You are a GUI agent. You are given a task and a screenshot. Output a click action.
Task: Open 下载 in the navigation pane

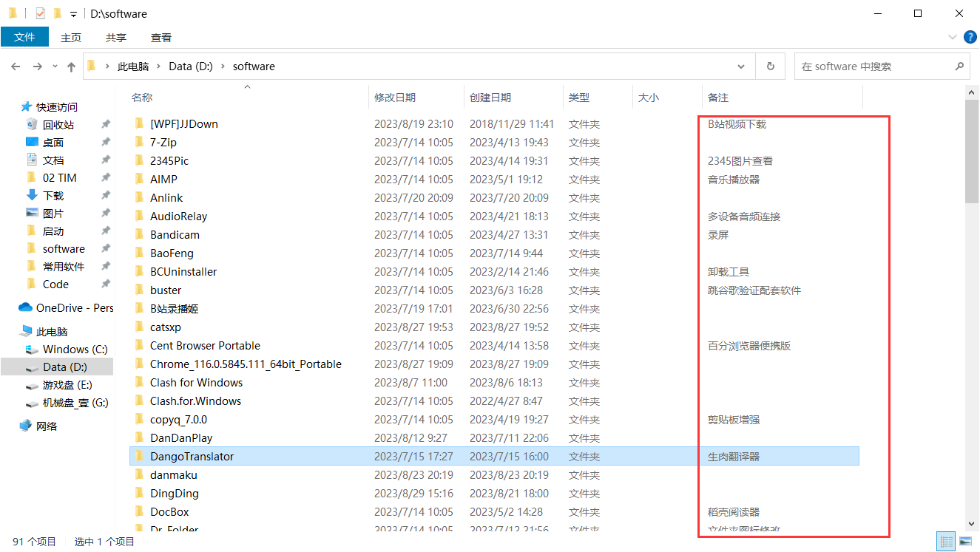click(53, 196)
